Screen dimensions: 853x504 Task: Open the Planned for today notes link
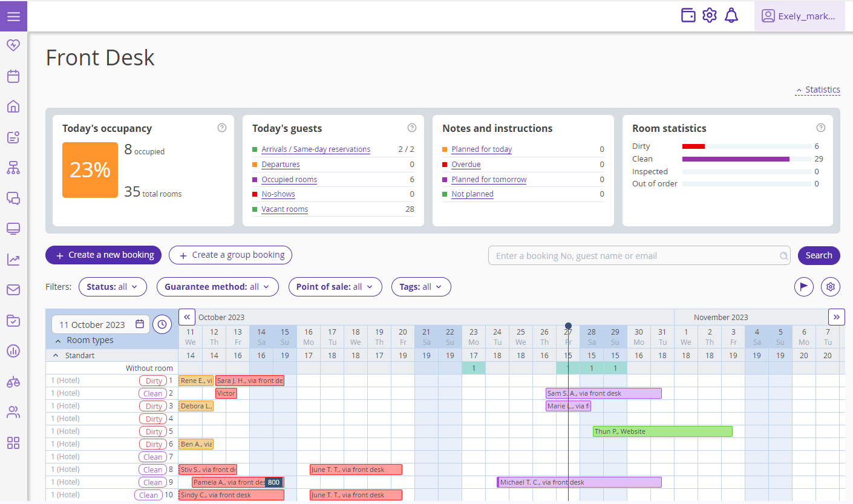tap(482, 149)
